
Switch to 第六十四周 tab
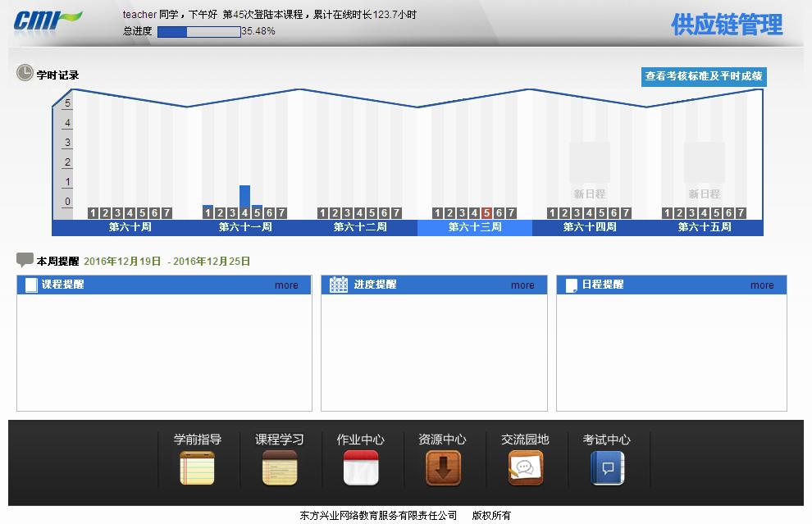pos(590,227)
